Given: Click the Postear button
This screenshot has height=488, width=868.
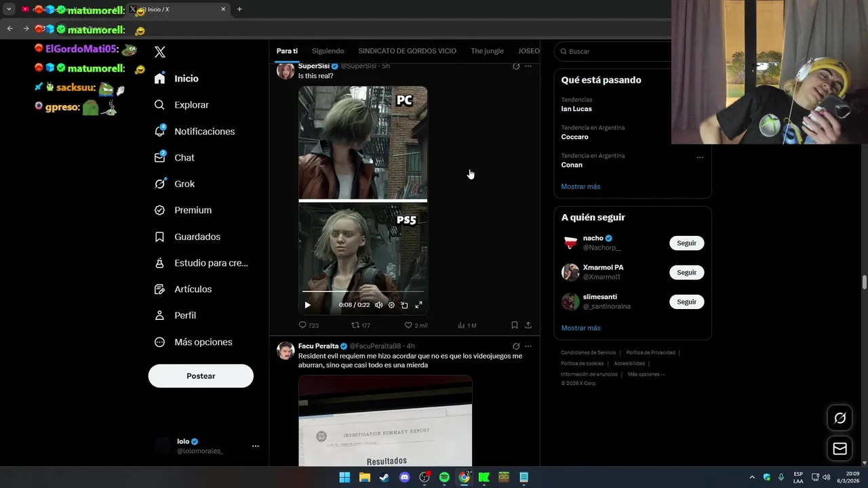Looking at the screenshot, I should 201,376.
